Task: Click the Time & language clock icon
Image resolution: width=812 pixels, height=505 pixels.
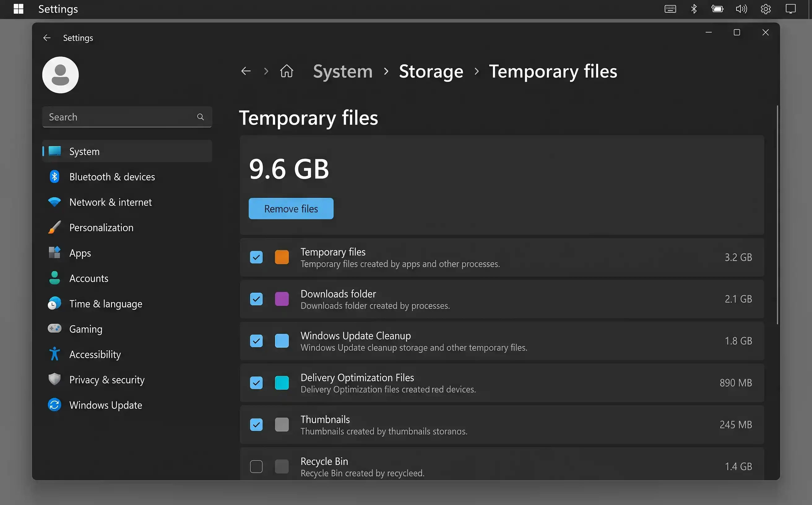Action: (x=54, y=304)
